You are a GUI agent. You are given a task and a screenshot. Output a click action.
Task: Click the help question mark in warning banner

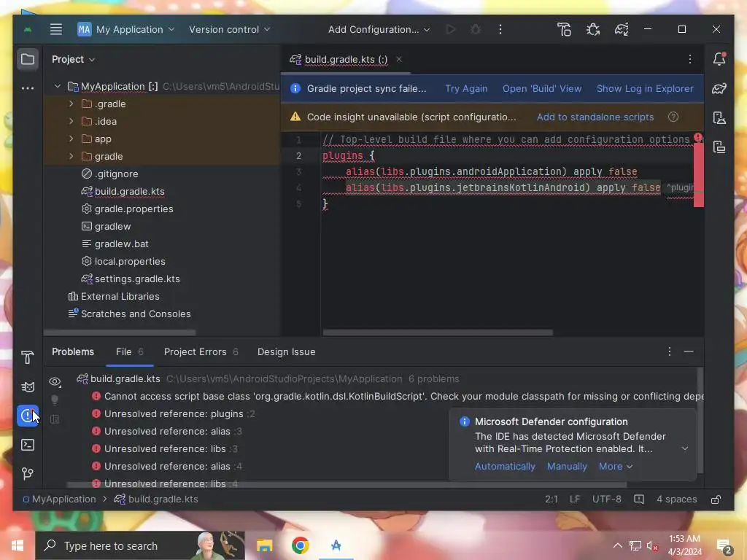click(673, 117)
